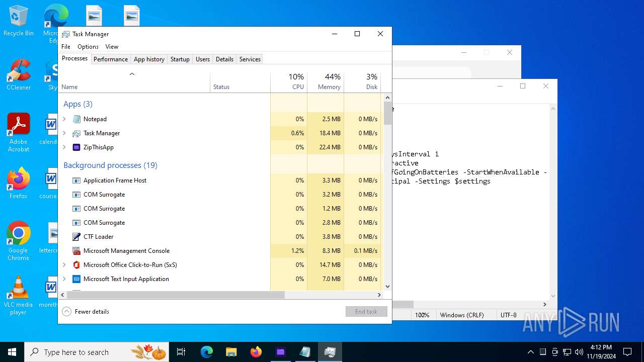Click Microsoft Office Click-to-Run icon
The height and width of the screenshot is (362, 644).
click(76, 265)
